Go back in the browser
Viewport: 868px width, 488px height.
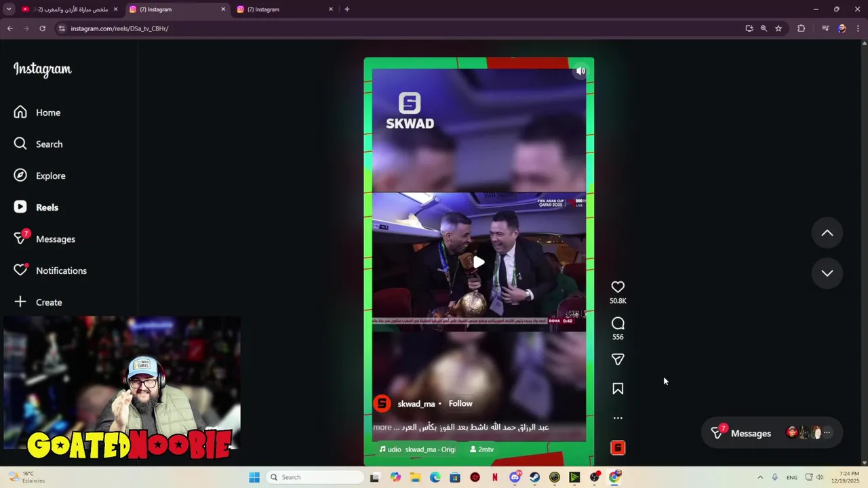point(10,28)
